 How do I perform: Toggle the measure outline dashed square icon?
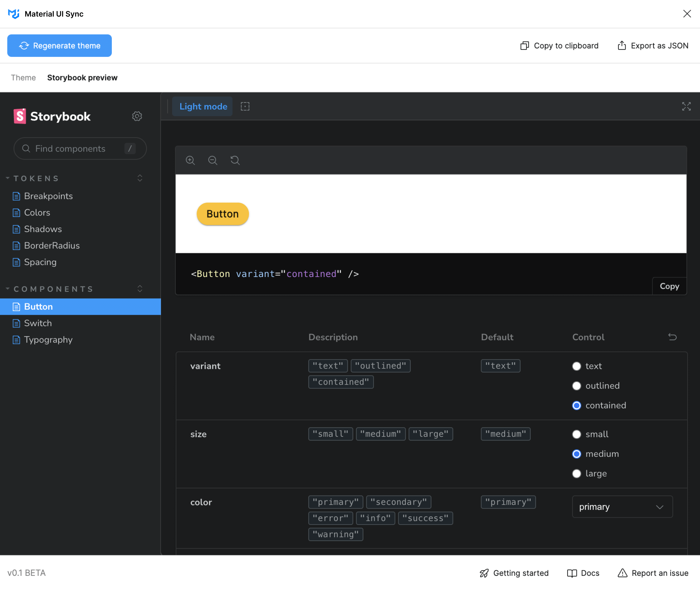(x=245, y=107)
